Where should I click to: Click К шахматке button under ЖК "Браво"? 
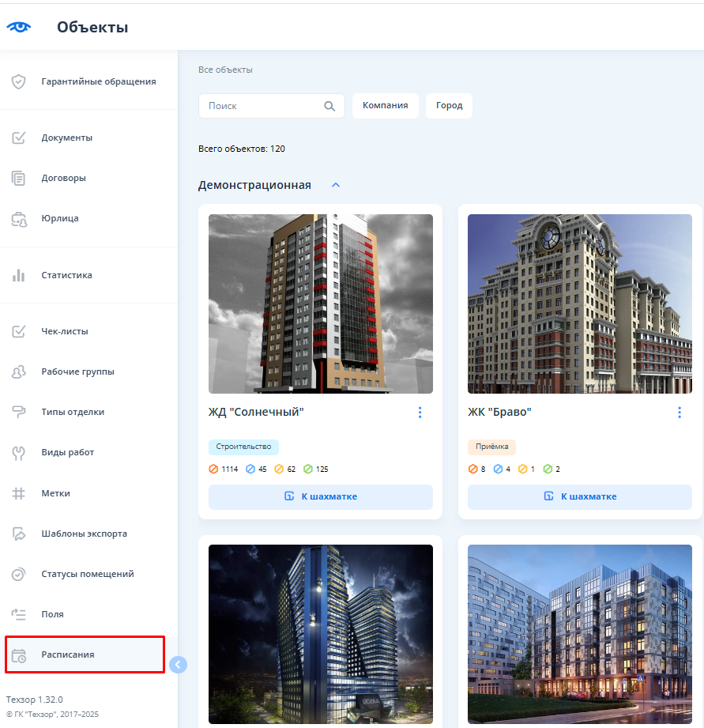[579, 496]
